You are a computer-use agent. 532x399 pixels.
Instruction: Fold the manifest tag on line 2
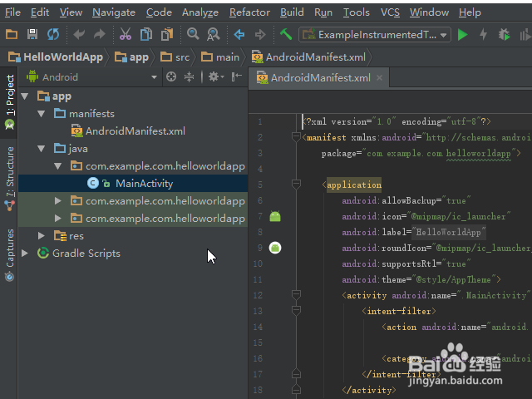coord(296,137)
